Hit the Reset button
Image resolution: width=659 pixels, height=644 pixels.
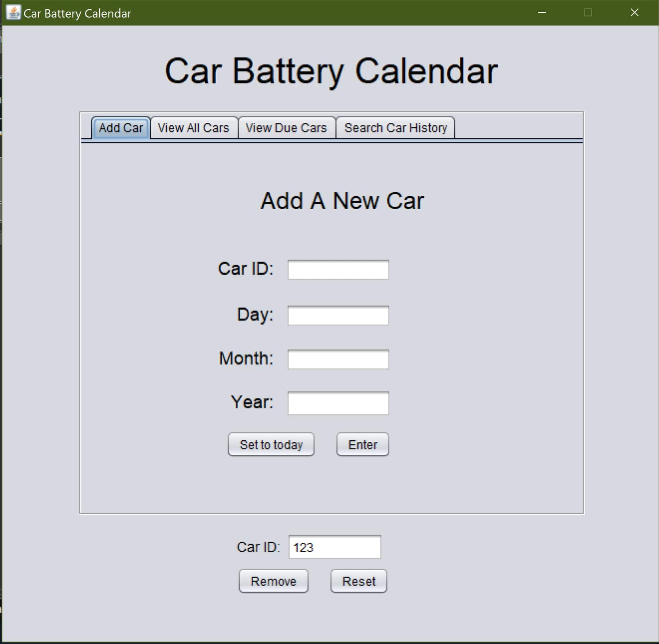coord(359,581)
